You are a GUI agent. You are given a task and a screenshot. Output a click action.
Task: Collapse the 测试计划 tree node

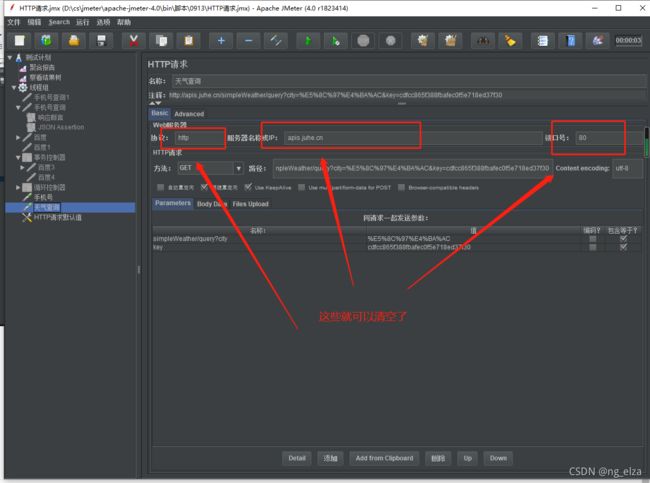10,57
